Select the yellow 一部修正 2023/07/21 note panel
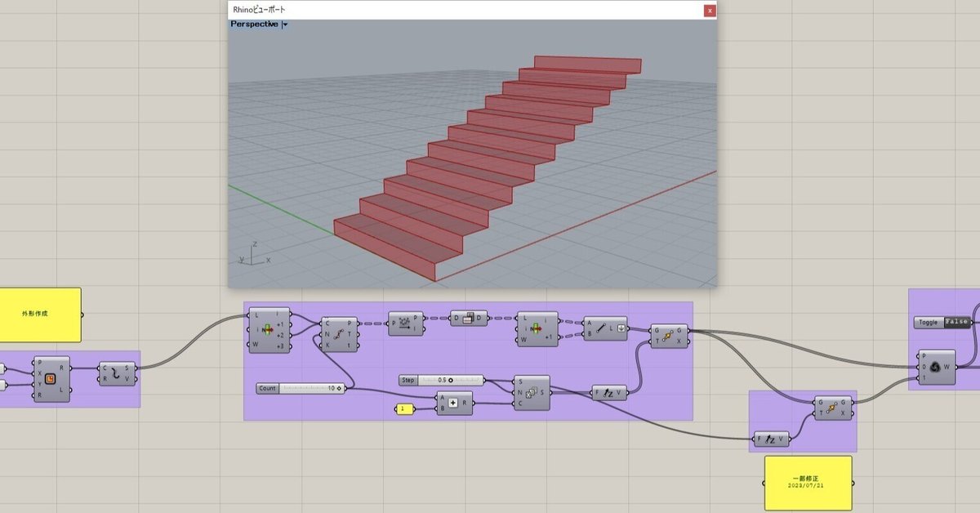 click(808, 483)
